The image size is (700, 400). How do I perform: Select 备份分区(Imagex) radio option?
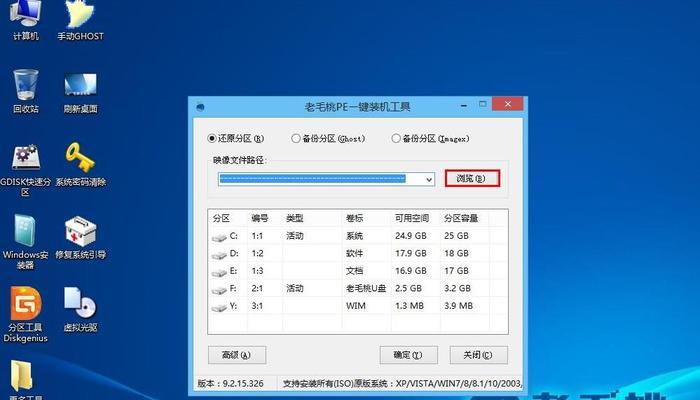(x=396, y=138)
